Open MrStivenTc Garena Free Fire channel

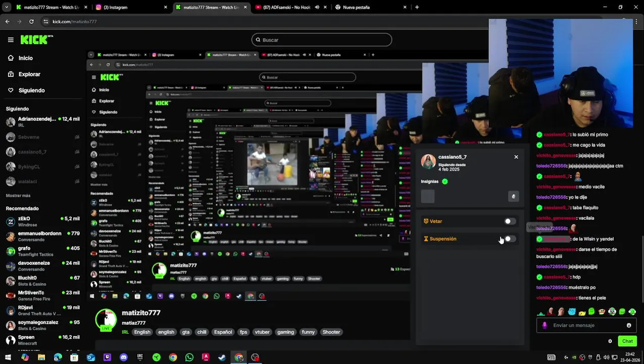click(43, 295)
